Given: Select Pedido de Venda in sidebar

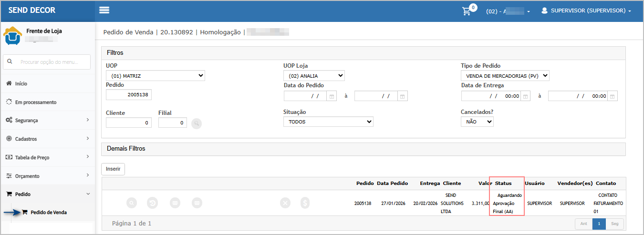Looking at the screenshot, I should (x=48, y=212).
